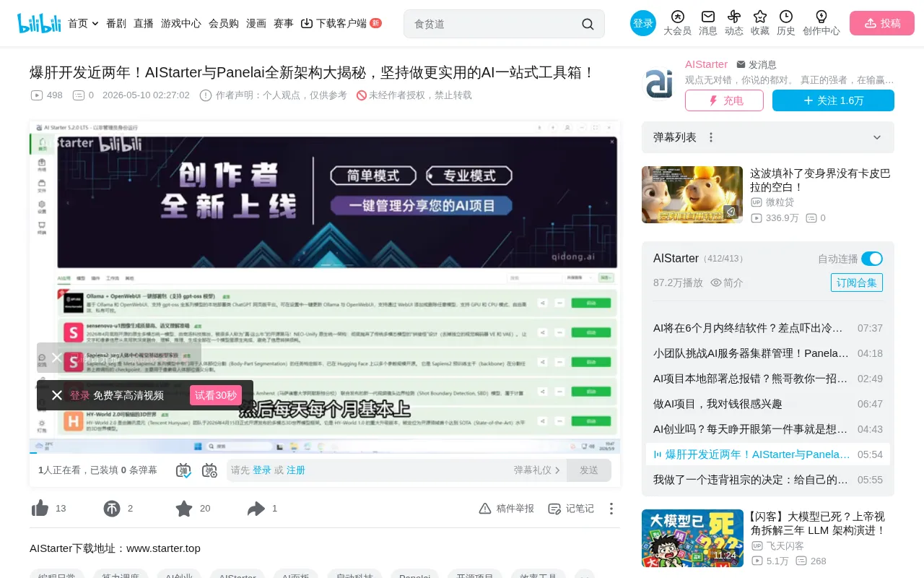Click the pink 投稿 upload button
The height and width of the screenshot is (578, 924).
point(882,23)
